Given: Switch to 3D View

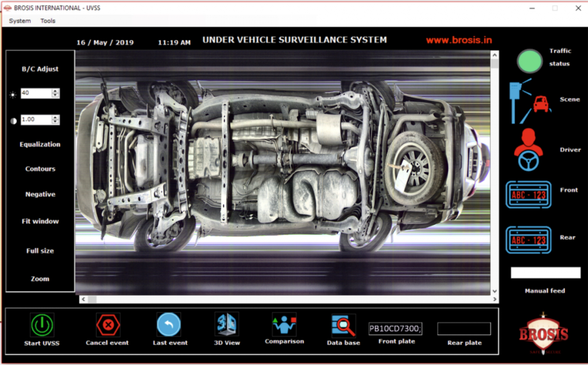Looking at the screenshot, I should pos(226,324).
